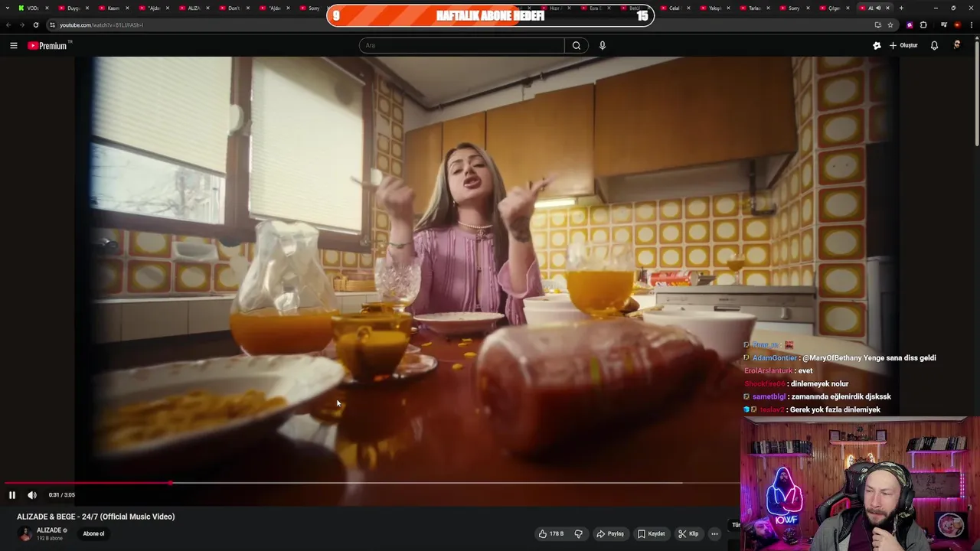The image size is (980, 551).
Task: Open the account avatar menu
Action: 956,45
